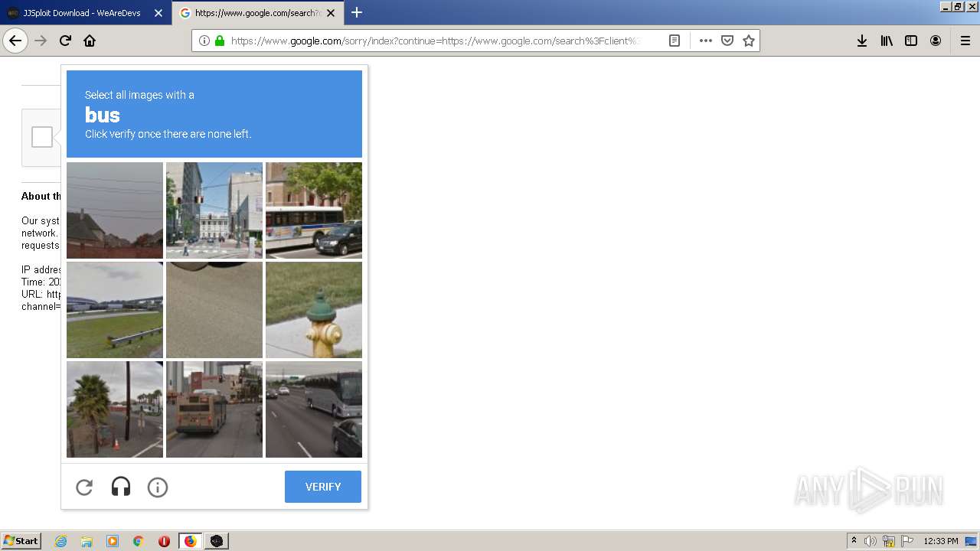
Task: Select the sandy pavement image tile
Action: point(214,310)
